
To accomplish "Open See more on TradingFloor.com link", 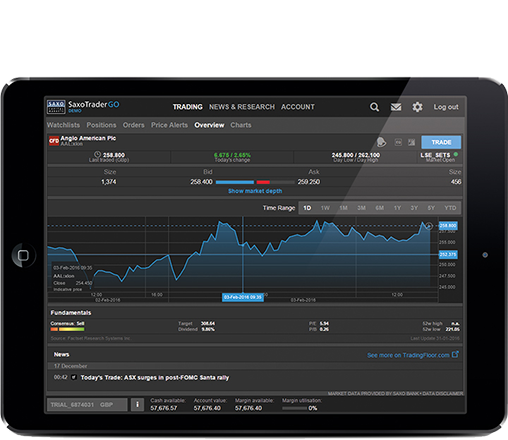I will click(408, 355).
